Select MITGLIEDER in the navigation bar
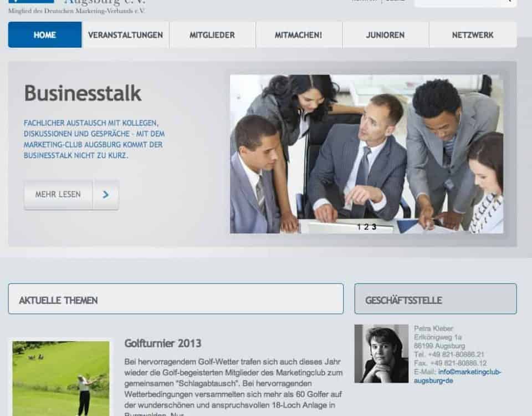Image resolution: width=532 pixels, height=416 pixels. [212, 35]
